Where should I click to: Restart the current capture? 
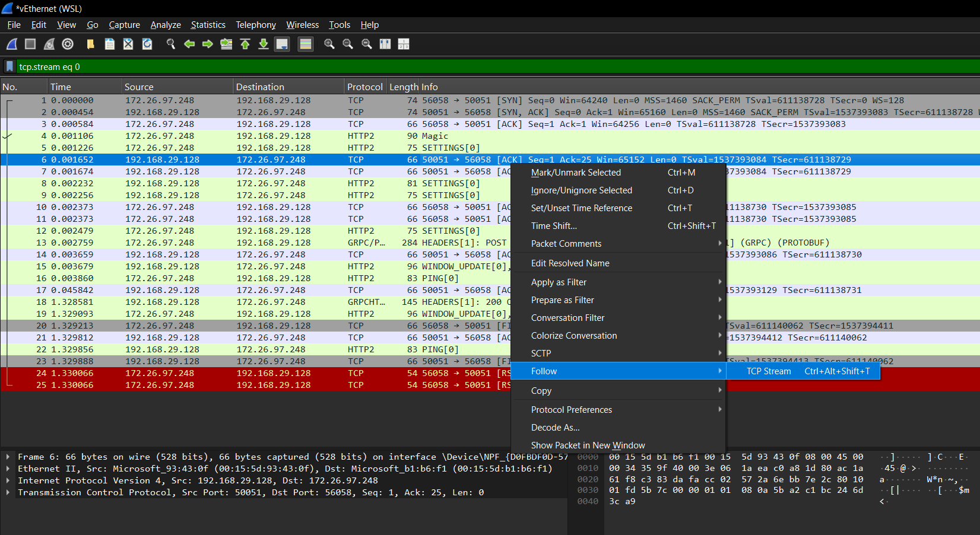tap(49, 44)
